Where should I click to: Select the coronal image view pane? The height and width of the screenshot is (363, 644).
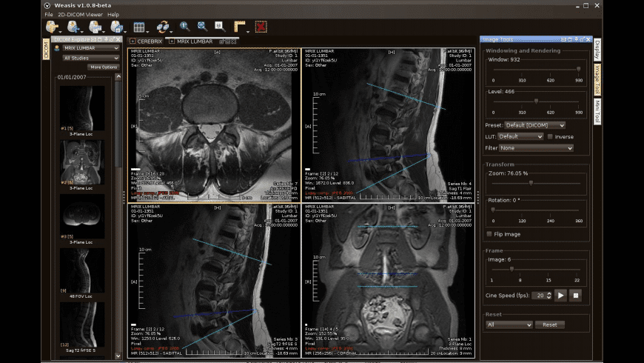point(388,281)
